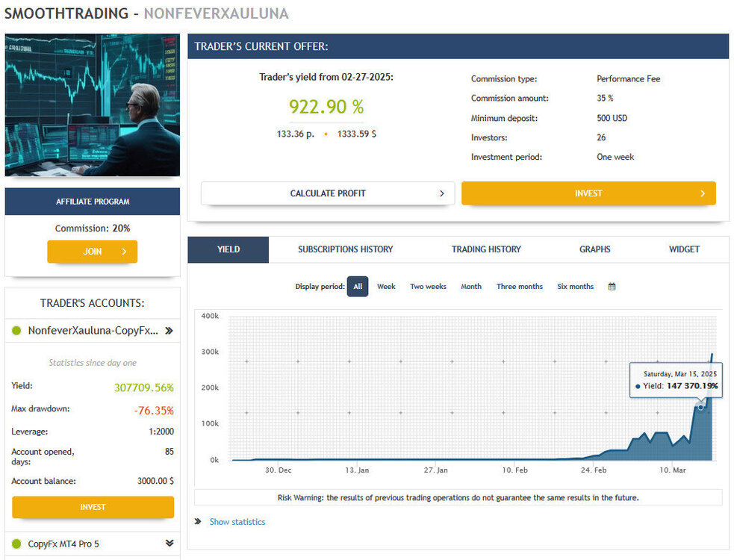Viewport: 734px width, 560px height.
Task: Click the 1:2000 leverage value
Action: point(161,432)
